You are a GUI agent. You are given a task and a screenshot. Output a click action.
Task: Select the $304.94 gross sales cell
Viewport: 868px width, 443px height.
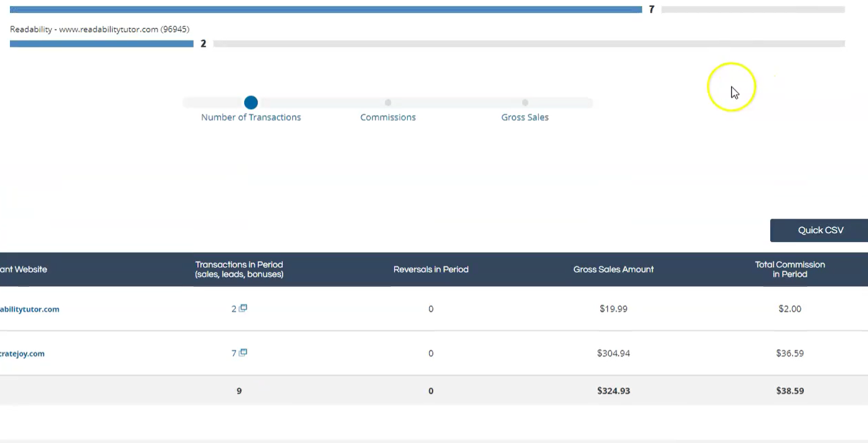tap(613, 353)
